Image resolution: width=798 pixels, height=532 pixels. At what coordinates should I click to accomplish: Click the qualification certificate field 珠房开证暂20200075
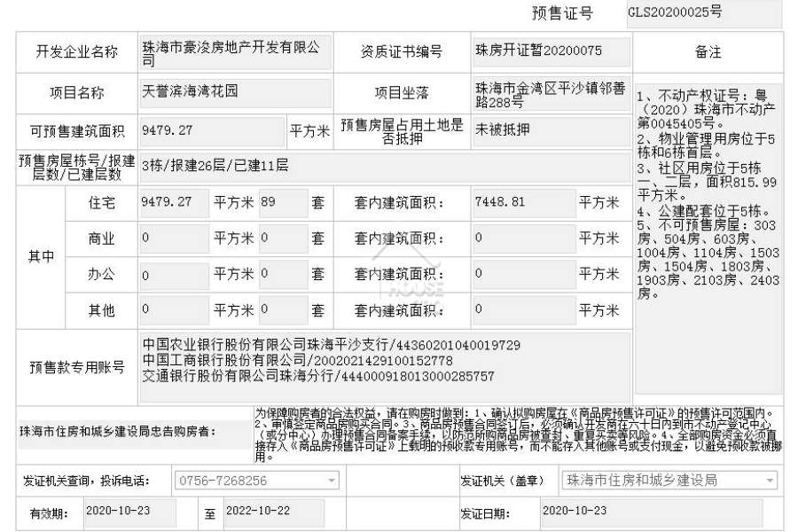click(x=552, y=51)
